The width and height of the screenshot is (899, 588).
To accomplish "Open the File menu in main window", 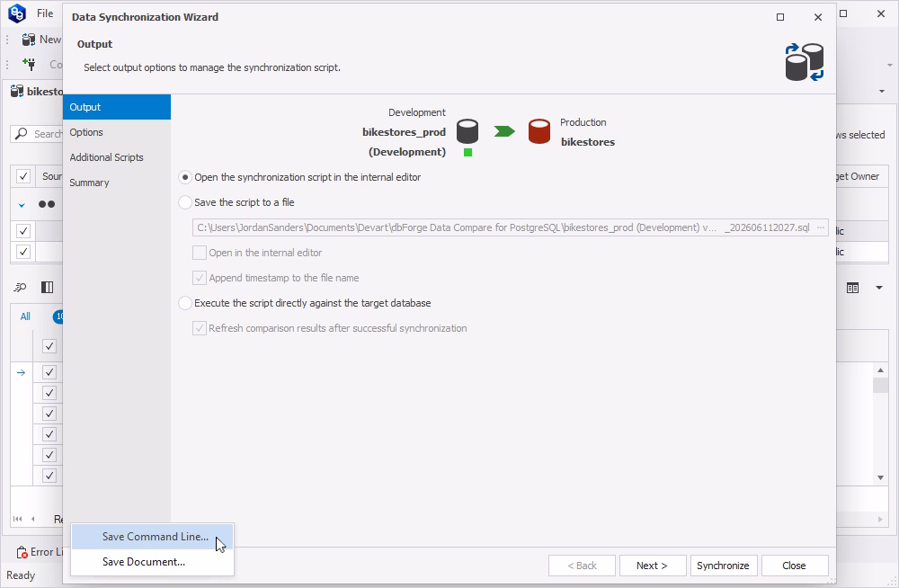I will tap(45, 13).
